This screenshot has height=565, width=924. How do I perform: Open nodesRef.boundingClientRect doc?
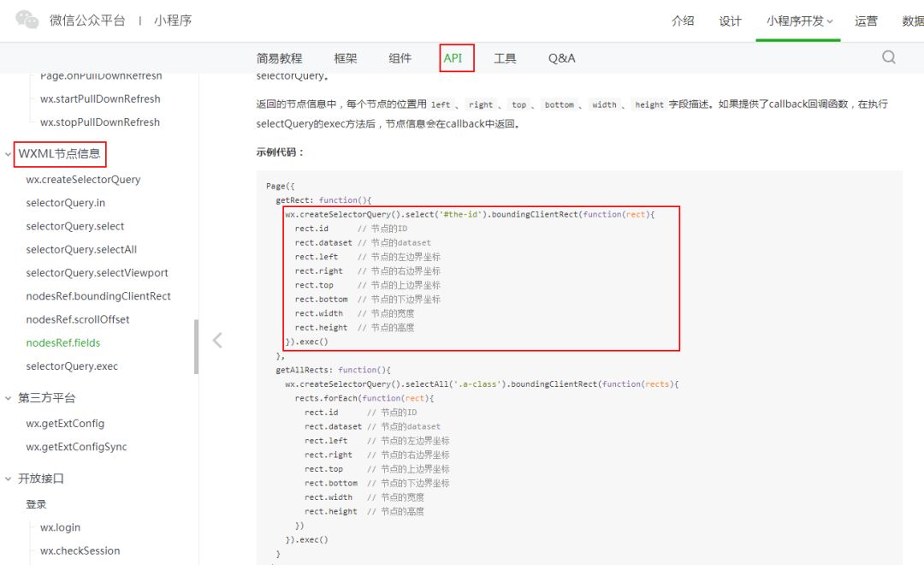[x=98, y=296]
